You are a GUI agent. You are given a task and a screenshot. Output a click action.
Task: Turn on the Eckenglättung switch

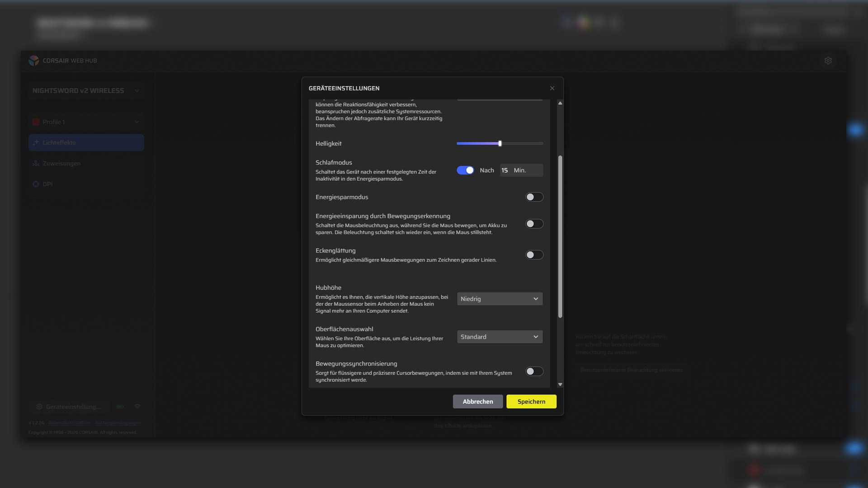coord(534,255)
